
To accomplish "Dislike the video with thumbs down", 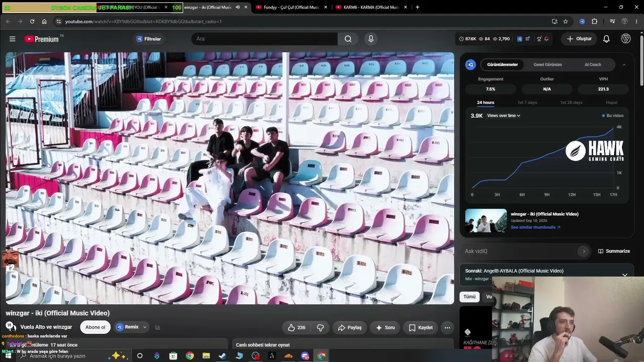I will pos(320,327).
